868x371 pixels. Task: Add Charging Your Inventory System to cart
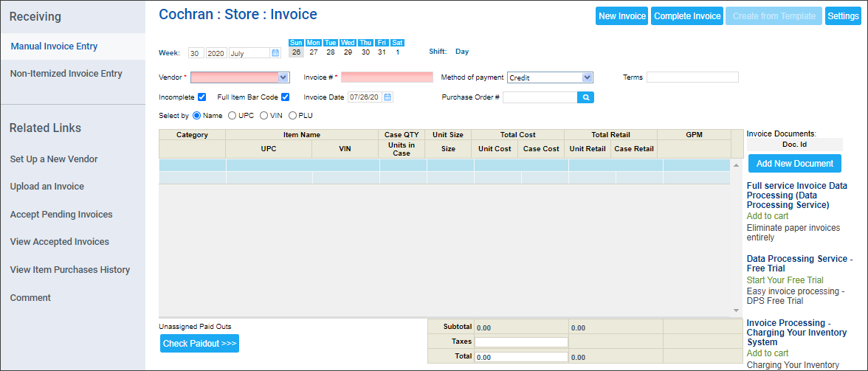click(768, 353)
